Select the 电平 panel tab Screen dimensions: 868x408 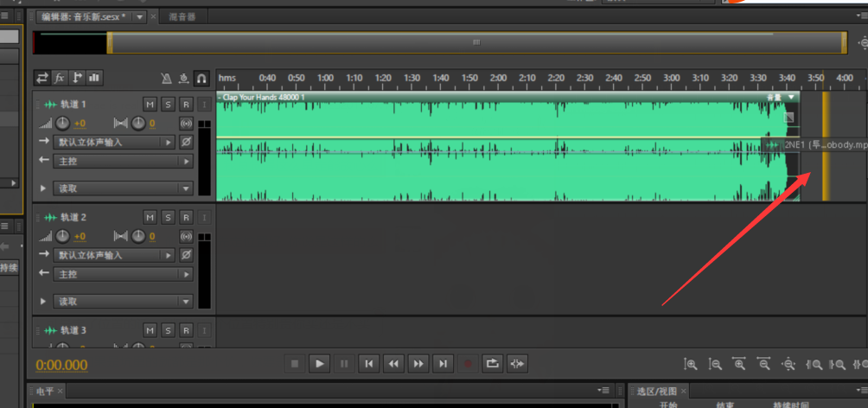(45, 392)
